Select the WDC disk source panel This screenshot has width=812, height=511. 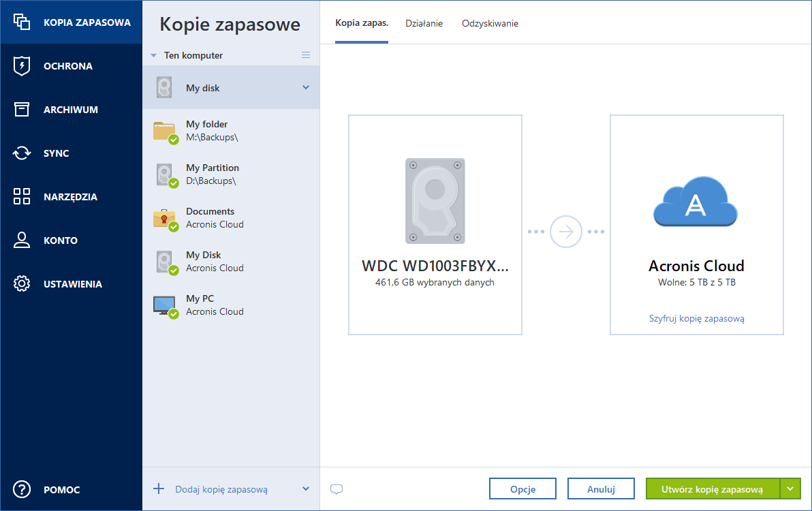(x=435, y=225)
